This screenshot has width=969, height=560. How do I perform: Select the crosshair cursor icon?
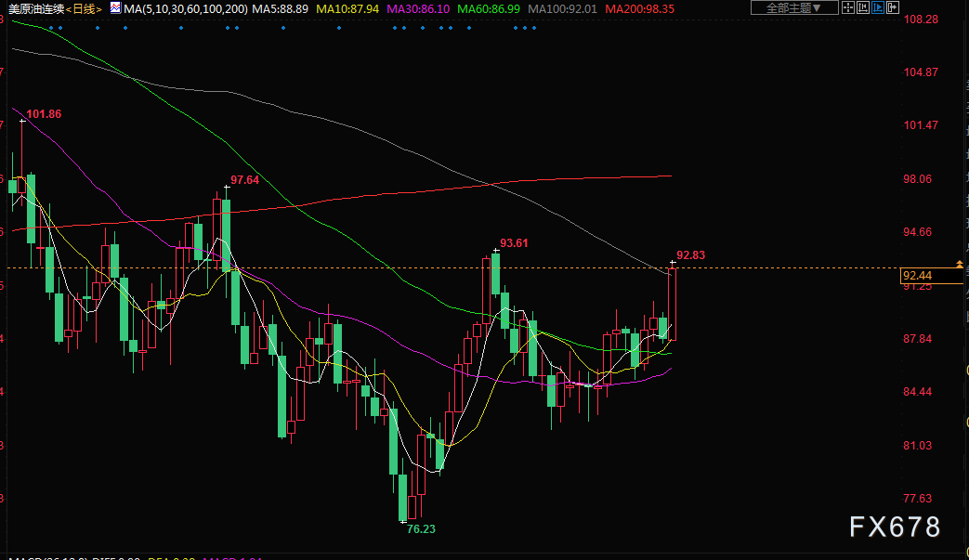pos(848,8)
